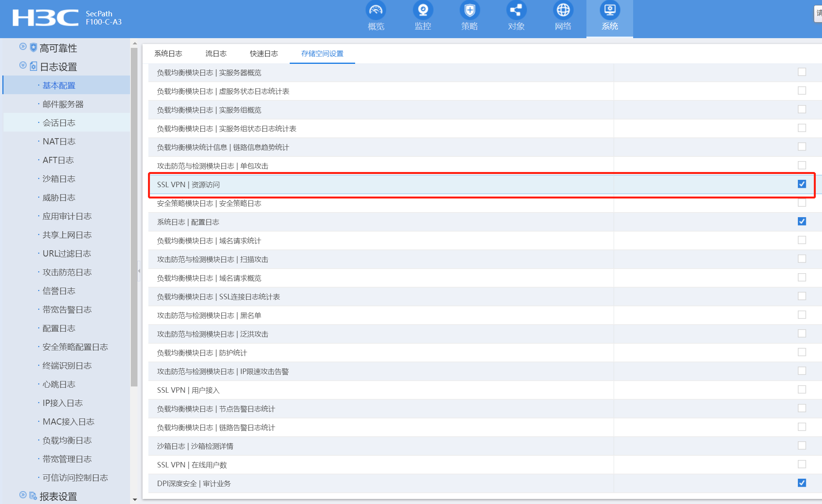The width and height of the screenshot is (822, 504).
Task: Click the 策略 shield icon
Action: pos(470,11)
